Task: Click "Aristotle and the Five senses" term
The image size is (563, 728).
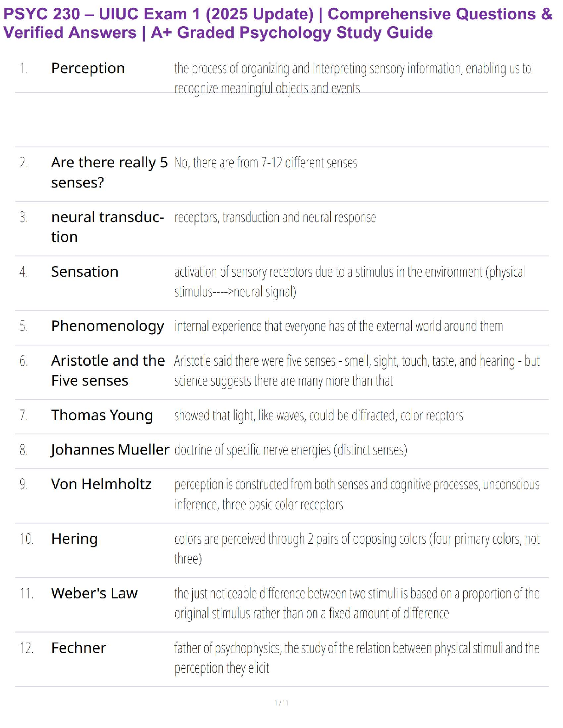Action: (x=108, y=370)
